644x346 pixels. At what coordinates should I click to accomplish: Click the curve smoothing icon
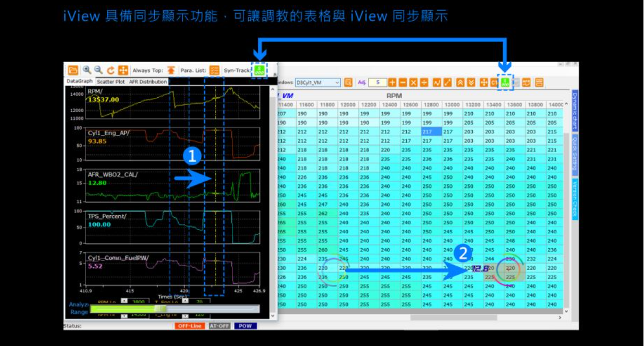pyautogui.click(x=437, y=82)
